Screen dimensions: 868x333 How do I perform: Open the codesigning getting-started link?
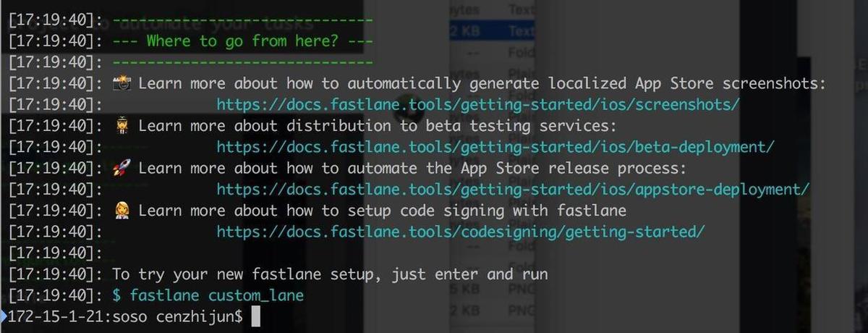(460, 232)
